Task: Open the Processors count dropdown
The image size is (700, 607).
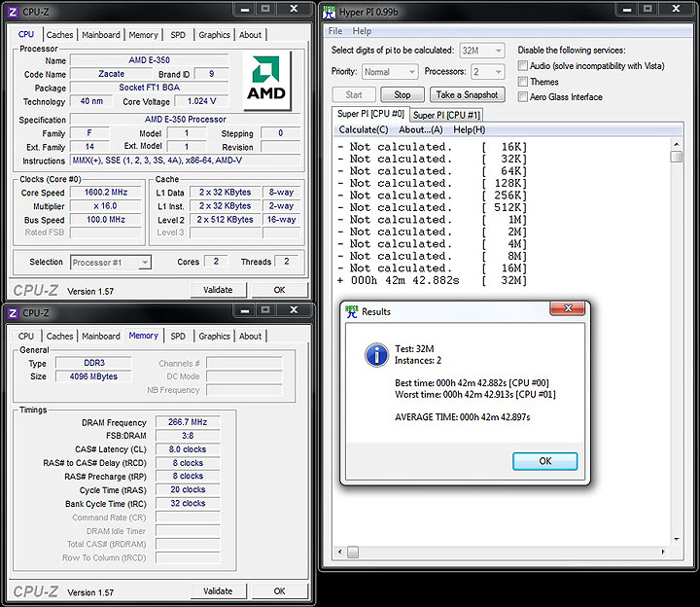Action: (x=487, y=72)
